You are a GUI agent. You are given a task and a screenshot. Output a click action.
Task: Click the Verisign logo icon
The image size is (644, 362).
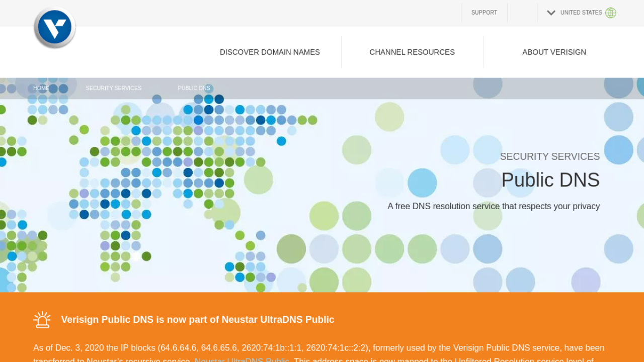pos(55,28)
